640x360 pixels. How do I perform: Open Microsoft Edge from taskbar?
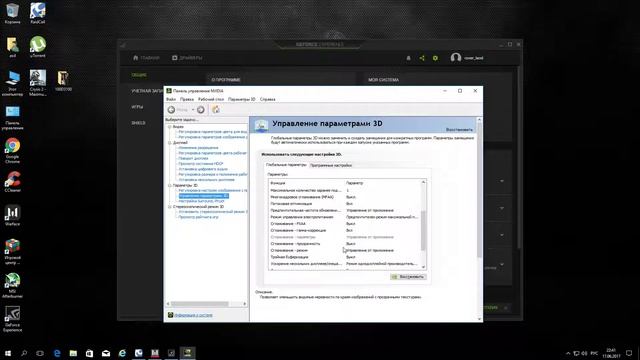[x=57, y=353]
